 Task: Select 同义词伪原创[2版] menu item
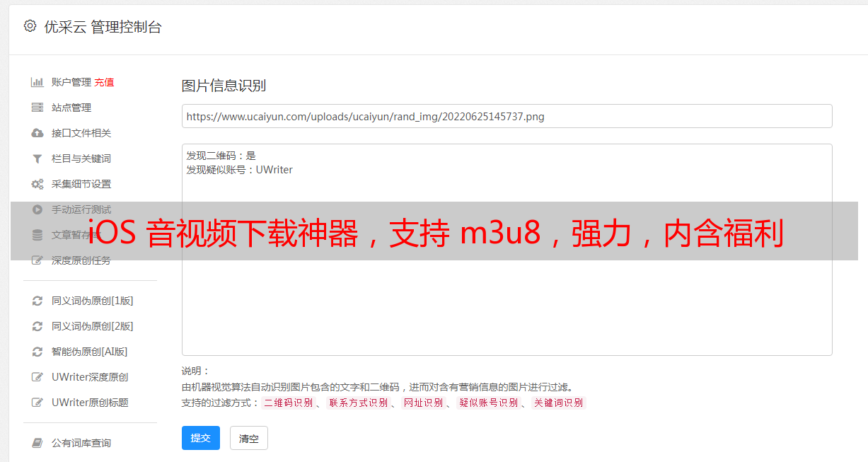click(x=93, y=326)
